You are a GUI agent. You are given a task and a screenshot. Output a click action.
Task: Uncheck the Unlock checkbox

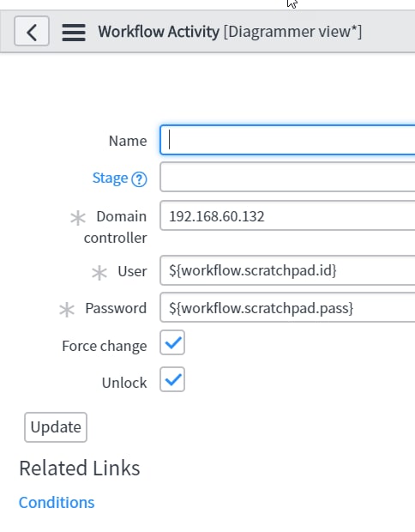[172, 379]
